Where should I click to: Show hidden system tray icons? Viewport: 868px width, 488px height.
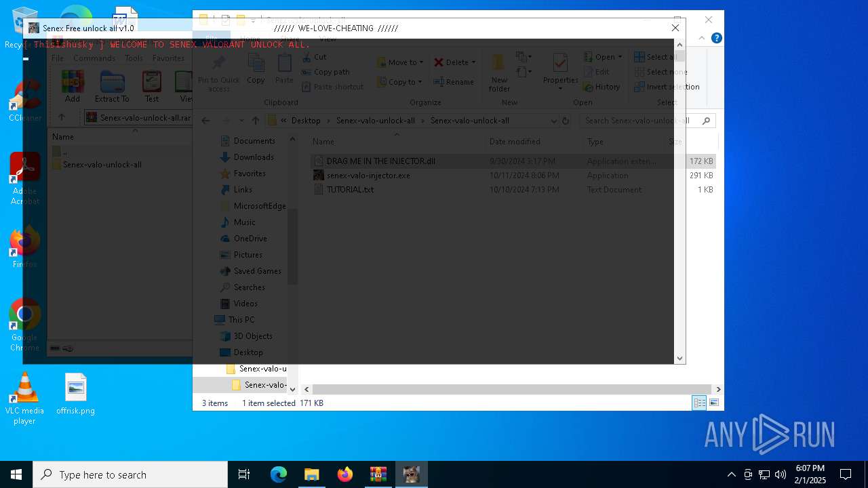pyautogui.click(x=731, y=474)
